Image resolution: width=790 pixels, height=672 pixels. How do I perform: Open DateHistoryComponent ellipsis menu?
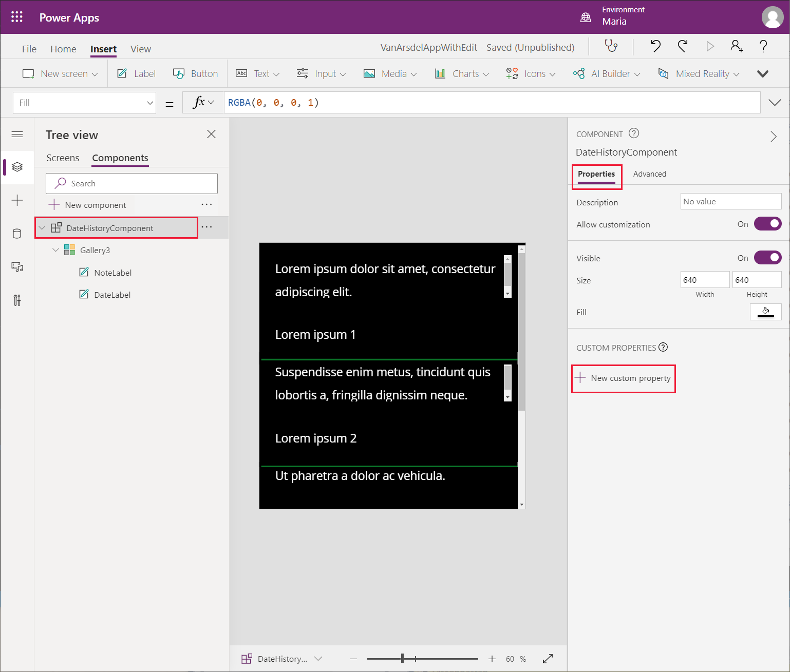[206, 227]
